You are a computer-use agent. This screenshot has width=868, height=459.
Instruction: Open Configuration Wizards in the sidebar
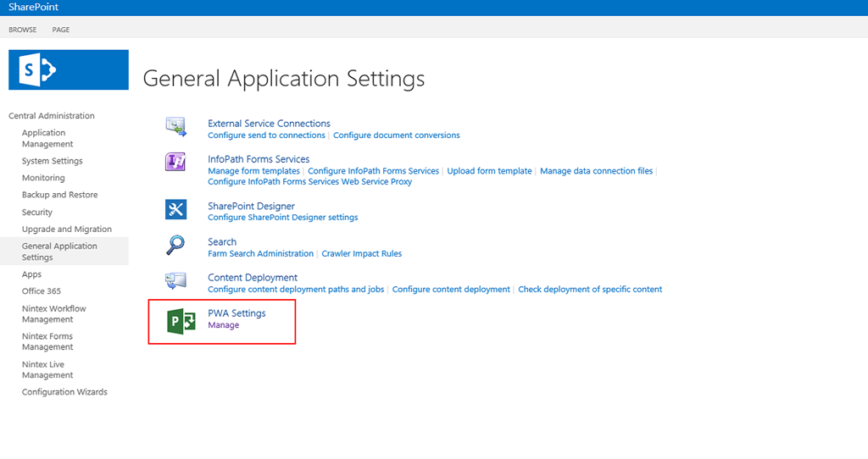click(64, 391)
